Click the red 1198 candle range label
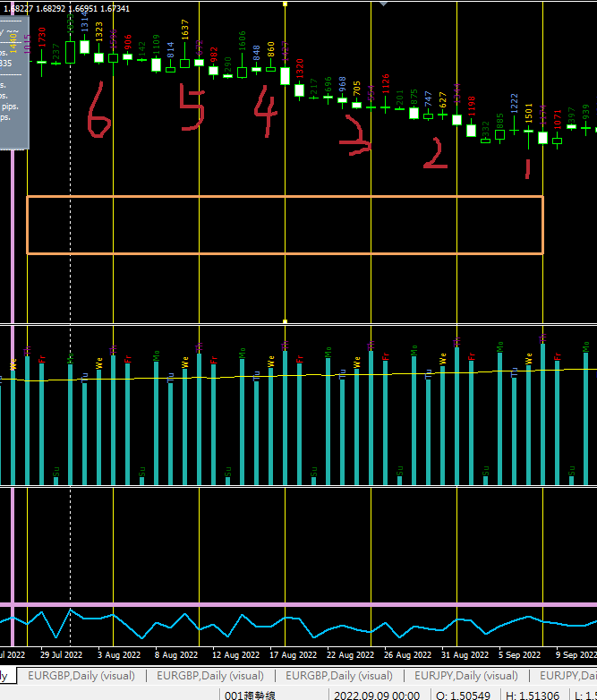The image size is (597, 700). [x=471, y=107]
